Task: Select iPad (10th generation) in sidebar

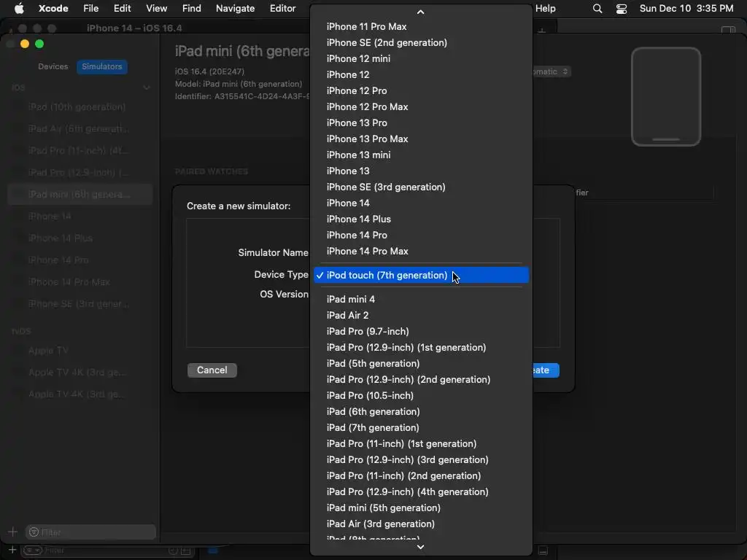Action: point(80,107)
